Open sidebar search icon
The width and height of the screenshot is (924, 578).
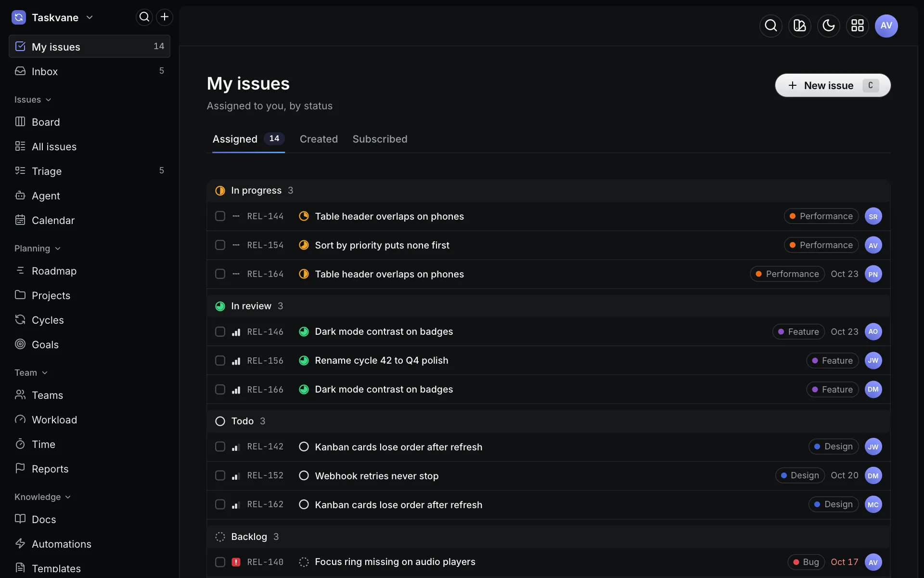144,17
